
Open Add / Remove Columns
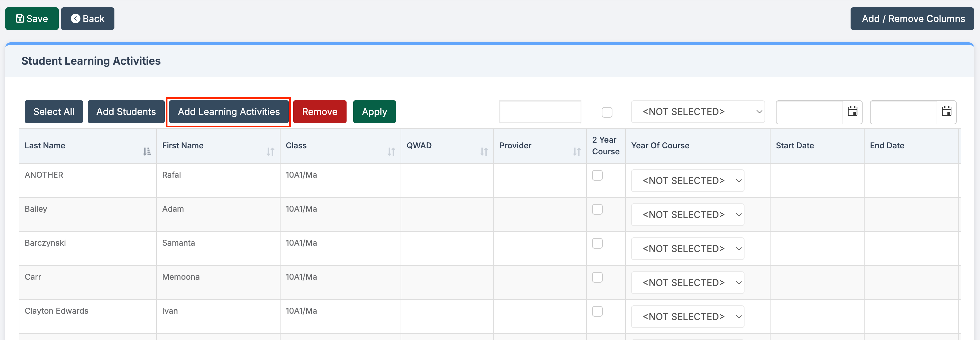point(912,19)
